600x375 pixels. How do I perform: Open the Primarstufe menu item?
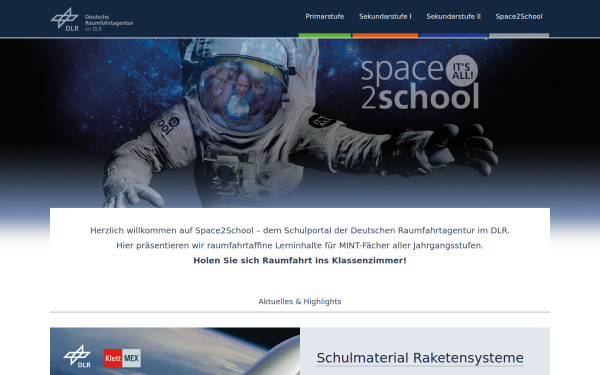coord(324,16)
